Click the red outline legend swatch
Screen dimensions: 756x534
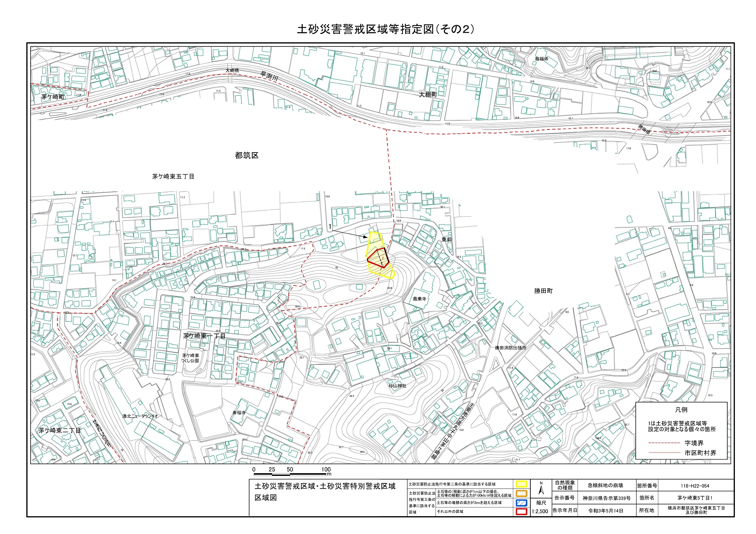click(522, 512)
